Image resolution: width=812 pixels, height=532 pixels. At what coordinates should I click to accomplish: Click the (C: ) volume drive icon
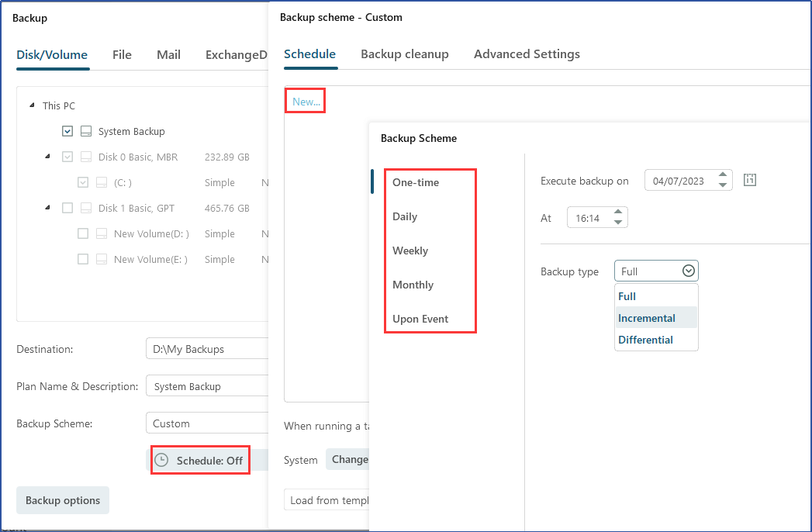tap(102, 183)
